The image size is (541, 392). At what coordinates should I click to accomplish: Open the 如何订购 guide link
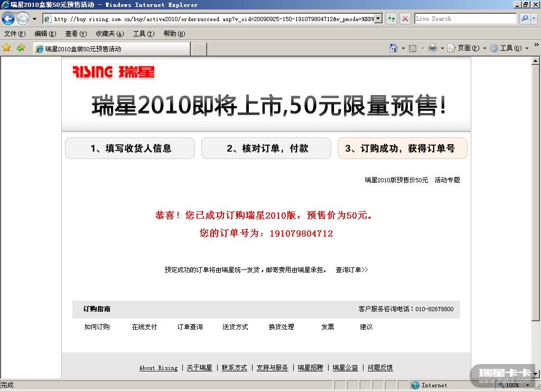click(x=97, y=327)
